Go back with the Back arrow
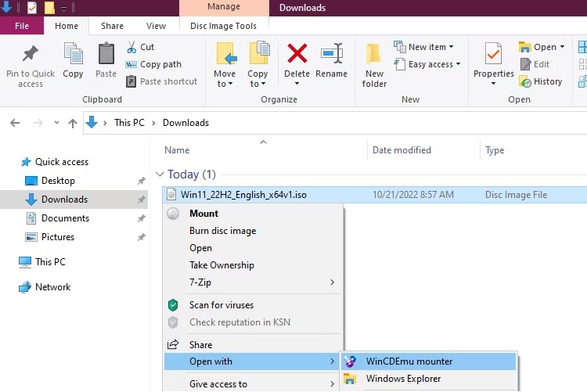Image resolution: width=587 pixels, height=392 pixels. tap(15, 123)
